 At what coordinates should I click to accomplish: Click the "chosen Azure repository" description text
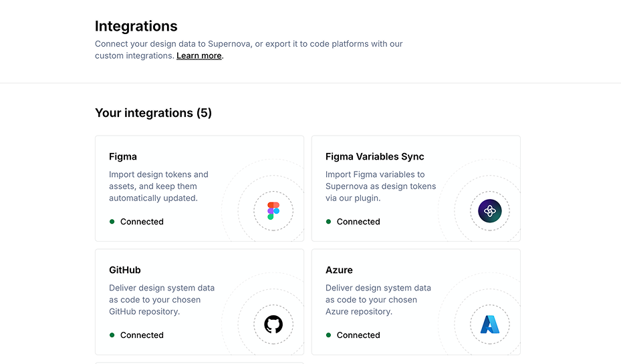[378, 300]
